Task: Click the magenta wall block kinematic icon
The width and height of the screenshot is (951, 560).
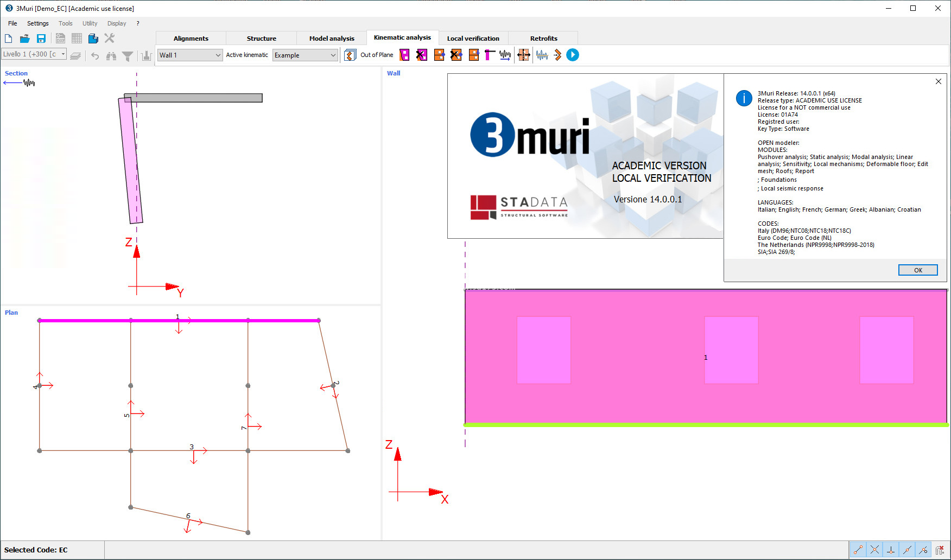Action: coord(404,55)
